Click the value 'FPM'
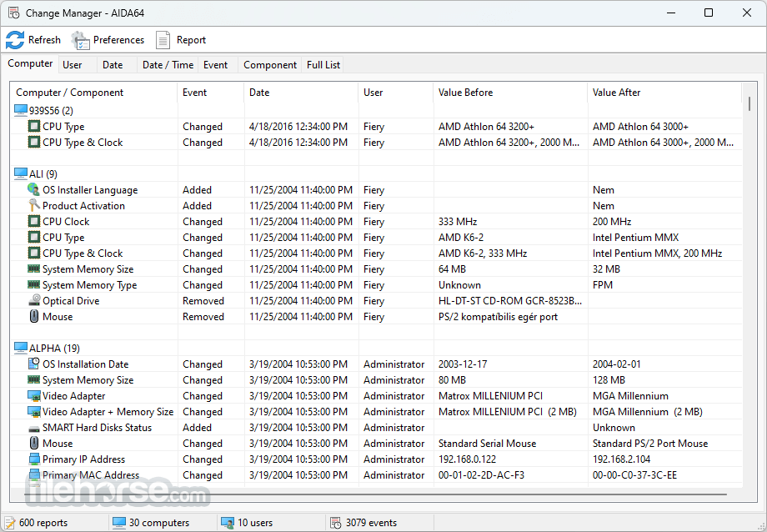Viewport: 767px width, 532px height. pyautogui.click(x=603, y=285)
